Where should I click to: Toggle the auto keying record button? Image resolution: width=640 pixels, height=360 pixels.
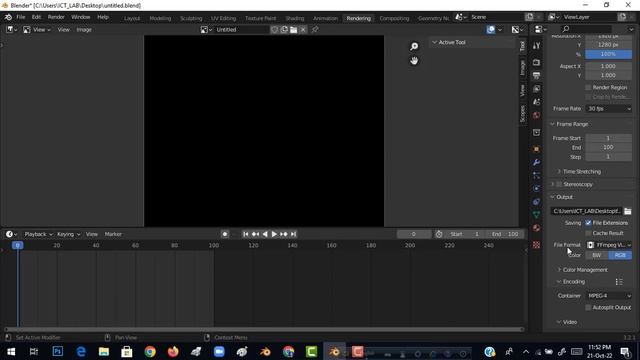(x=224, y=234)
